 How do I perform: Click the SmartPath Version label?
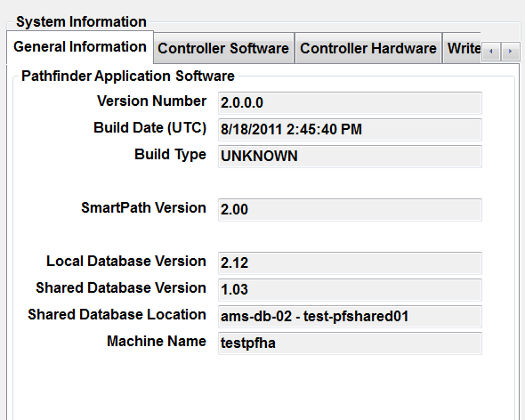click(x=143, y=207)
